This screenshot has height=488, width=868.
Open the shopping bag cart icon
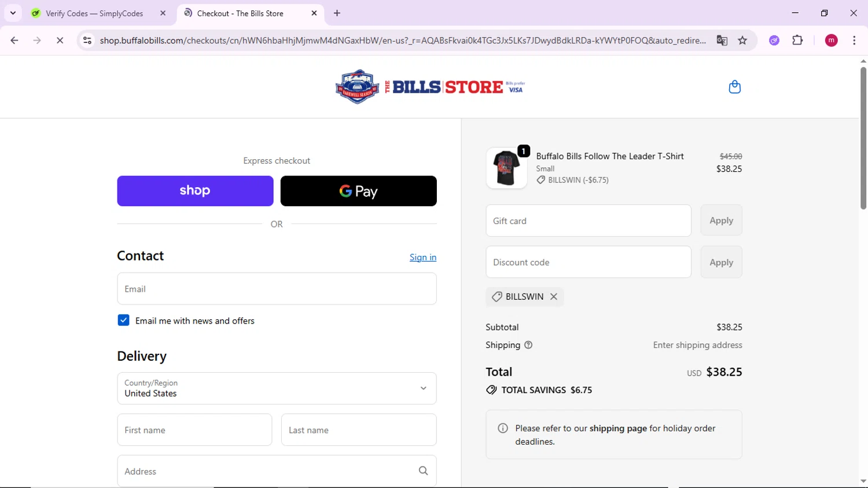pyautogui.click(x=734, y=87)
